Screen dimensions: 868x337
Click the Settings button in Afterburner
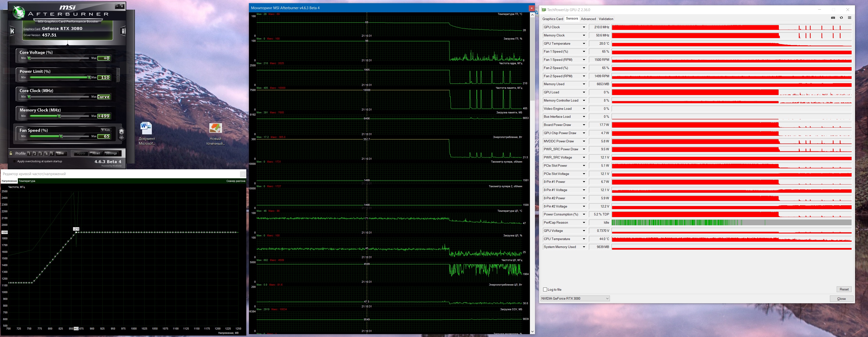click(111, 153)
